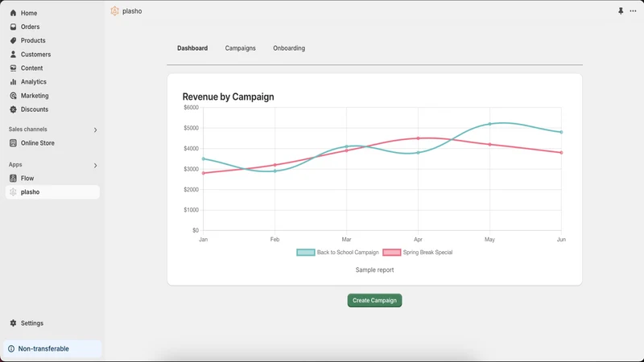Open the Flow app link

pyautogui.click(x=27, y=178)
